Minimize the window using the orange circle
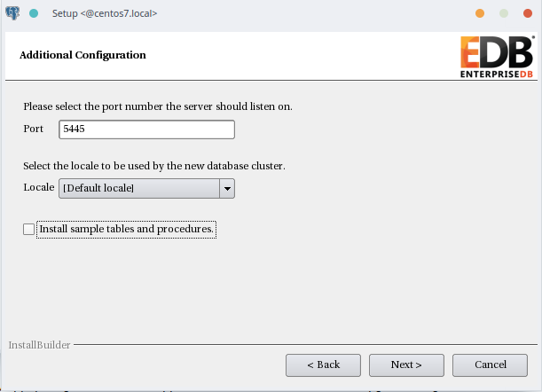 (x=480, y=13)
